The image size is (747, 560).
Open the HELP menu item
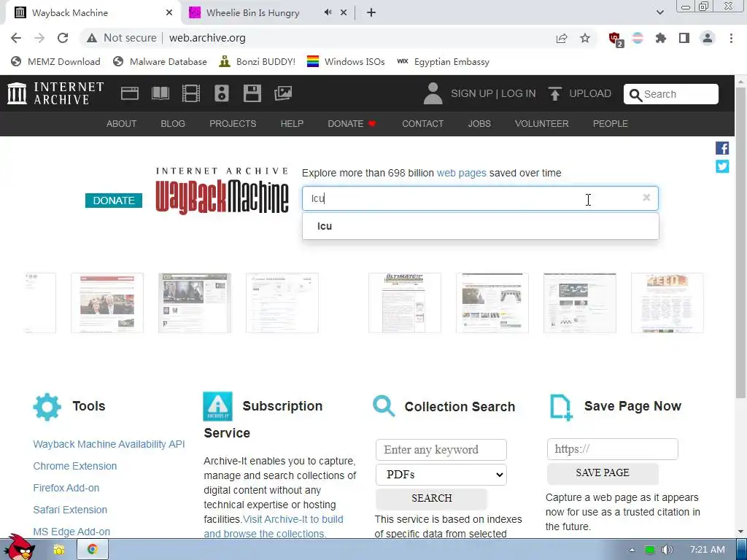pos(292,124)
